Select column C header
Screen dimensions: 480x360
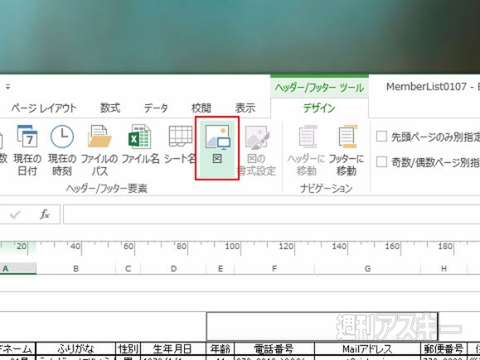point(128,268)
